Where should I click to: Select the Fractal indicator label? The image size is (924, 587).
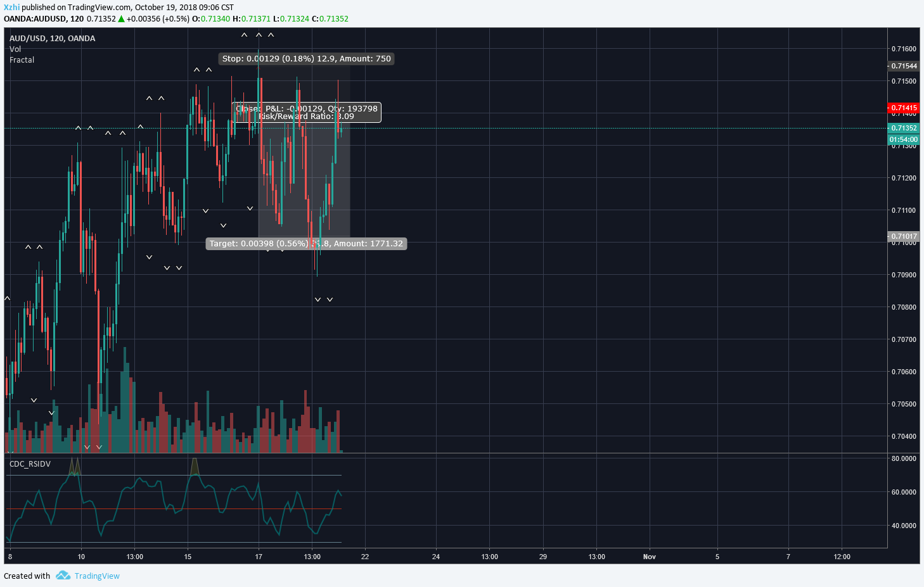pos(22,60)
